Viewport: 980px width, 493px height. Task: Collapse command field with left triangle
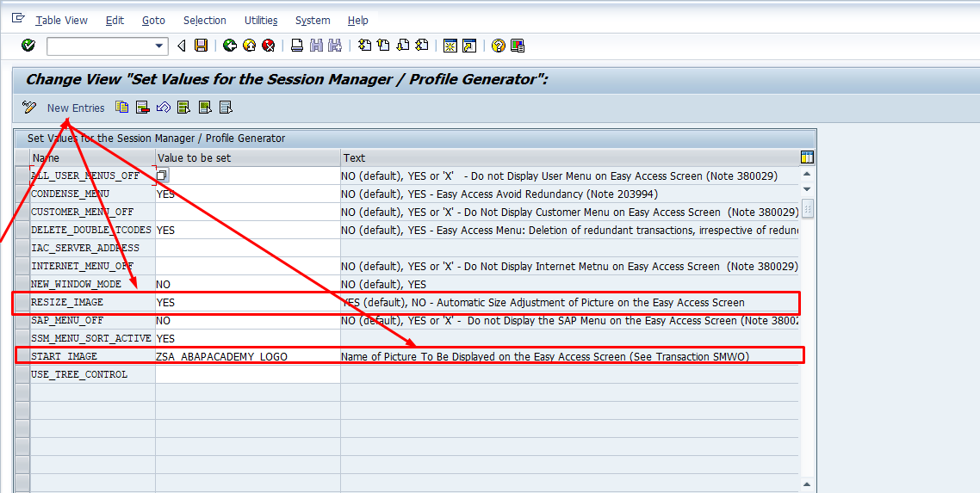(181, 46)
